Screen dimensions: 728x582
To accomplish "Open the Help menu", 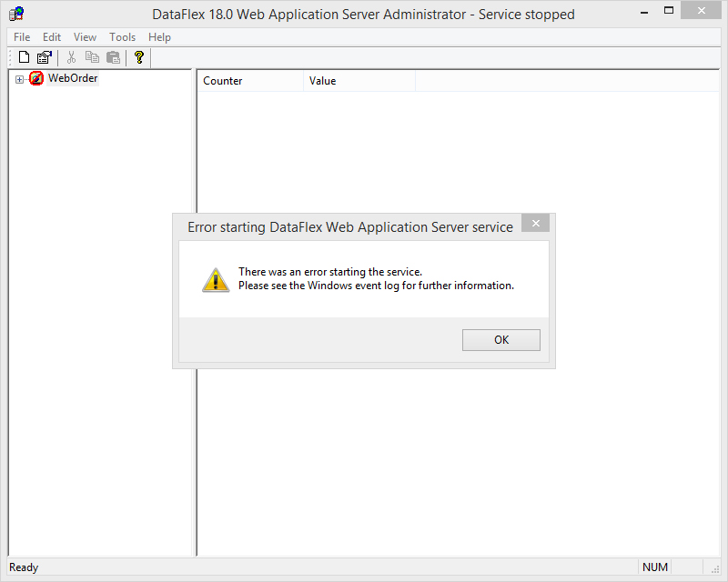I will point(160,37).
